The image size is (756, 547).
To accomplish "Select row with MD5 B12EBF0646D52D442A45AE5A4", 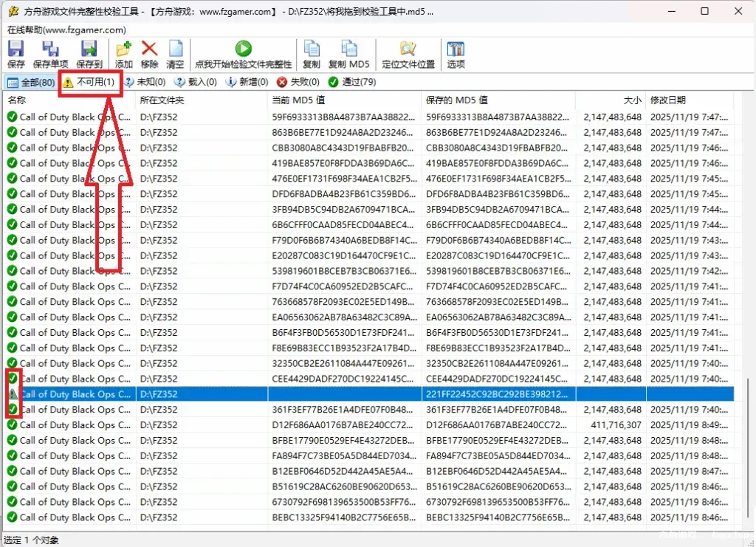I will pyautogui.click(x=369, y=472).
